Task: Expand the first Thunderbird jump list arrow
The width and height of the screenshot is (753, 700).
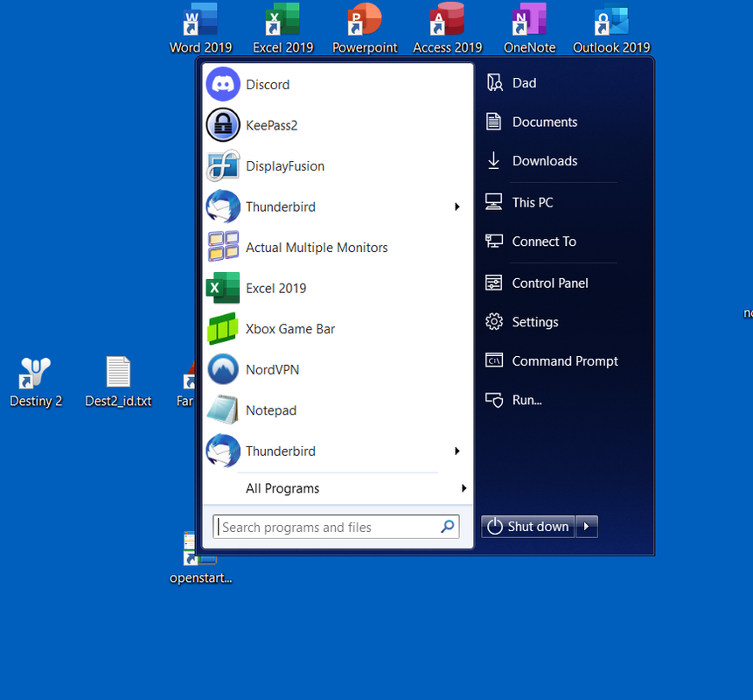Action: 457,206
